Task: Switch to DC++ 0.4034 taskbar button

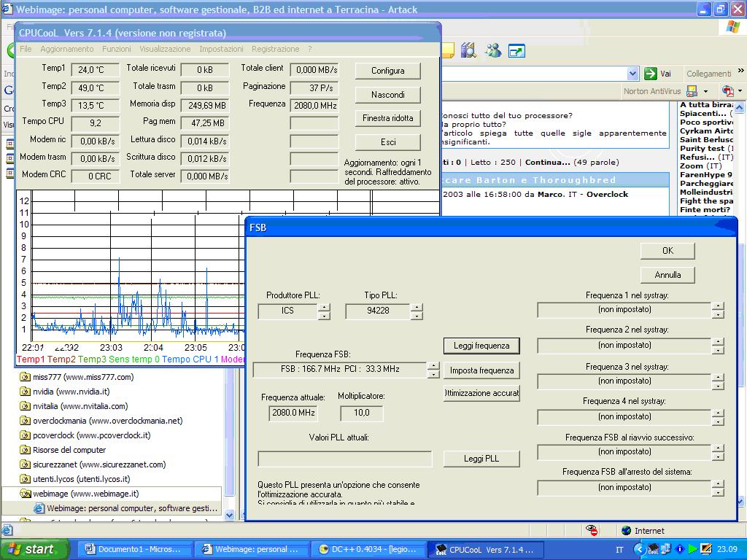Action: 368,549
